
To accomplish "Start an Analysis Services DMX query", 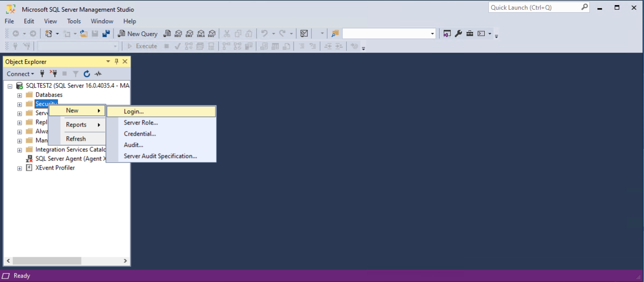I will (189, 33).
